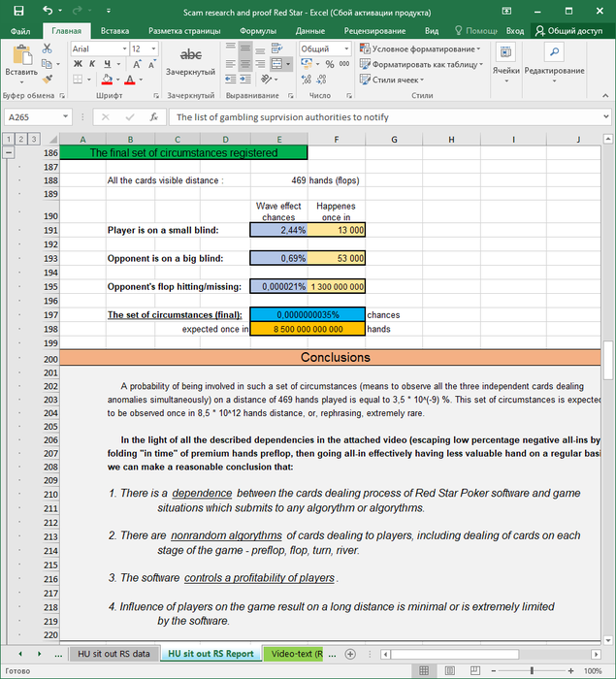
Task: Click the Decrease Font Size icon
Action: click(151, 64)
